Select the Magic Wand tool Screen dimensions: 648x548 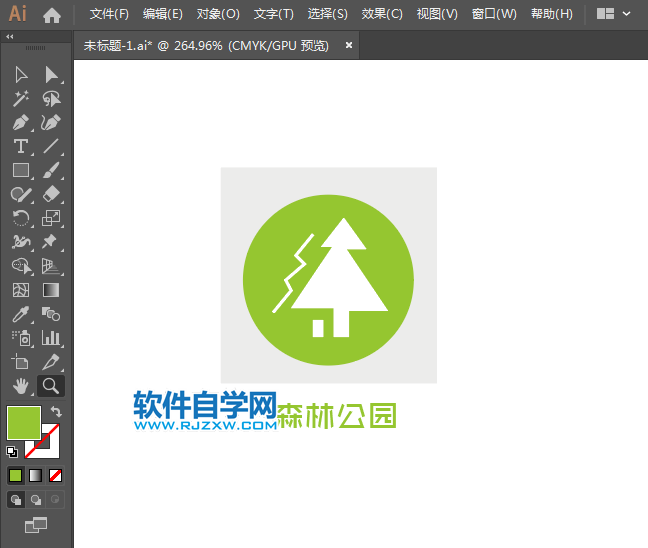click(x=21, y=99)
